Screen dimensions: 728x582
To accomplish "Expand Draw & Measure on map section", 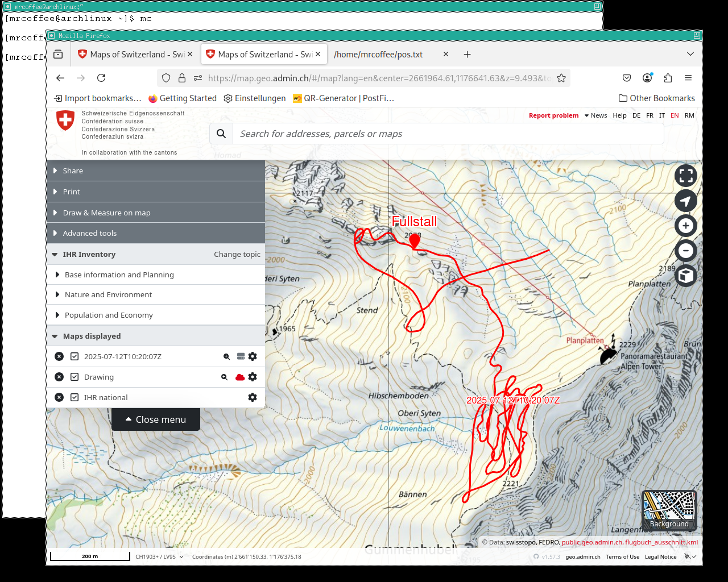I will pyautogui.click(x=155, y=213).
